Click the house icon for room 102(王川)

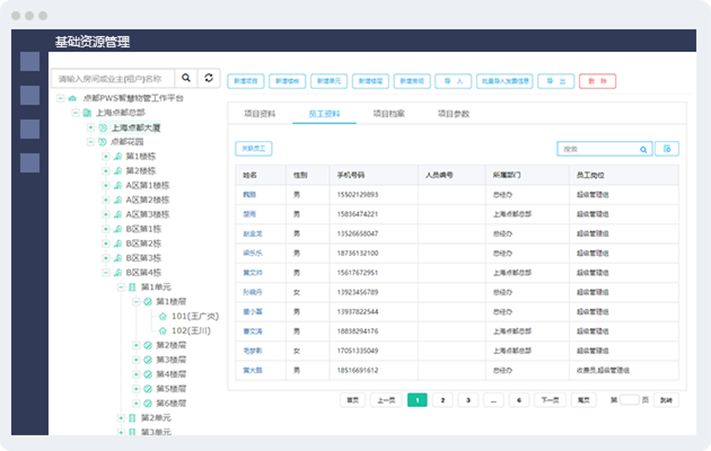point(163,331)
